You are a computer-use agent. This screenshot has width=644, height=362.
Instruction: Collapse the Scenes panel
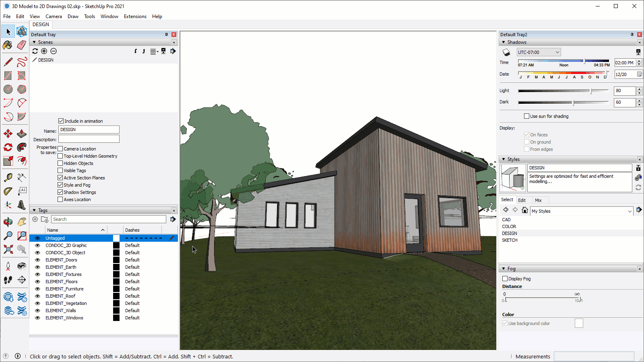(x=34, y=42)
